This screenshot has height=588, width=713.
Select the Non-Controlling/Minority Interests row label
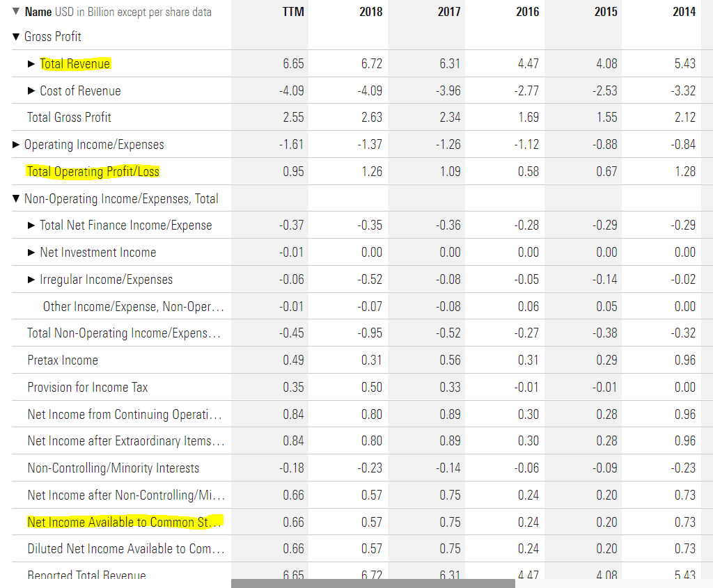click(x=113, y=468)
